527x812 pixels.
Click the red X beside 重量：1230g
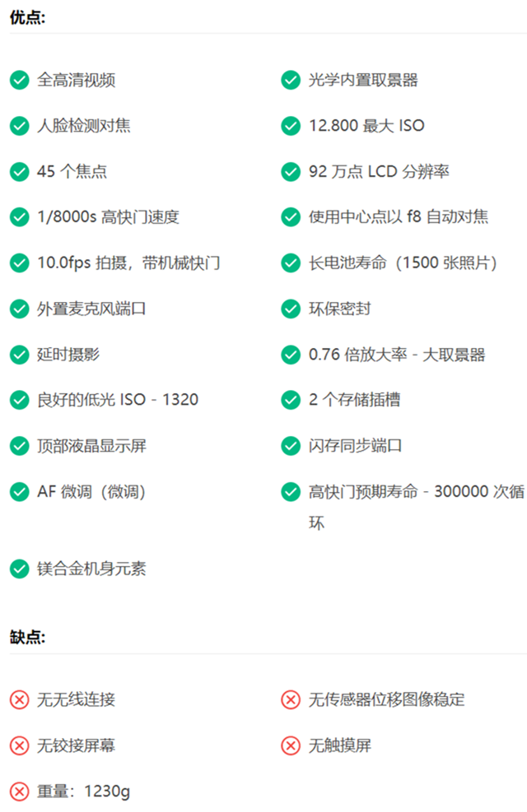tap(19, 792)
